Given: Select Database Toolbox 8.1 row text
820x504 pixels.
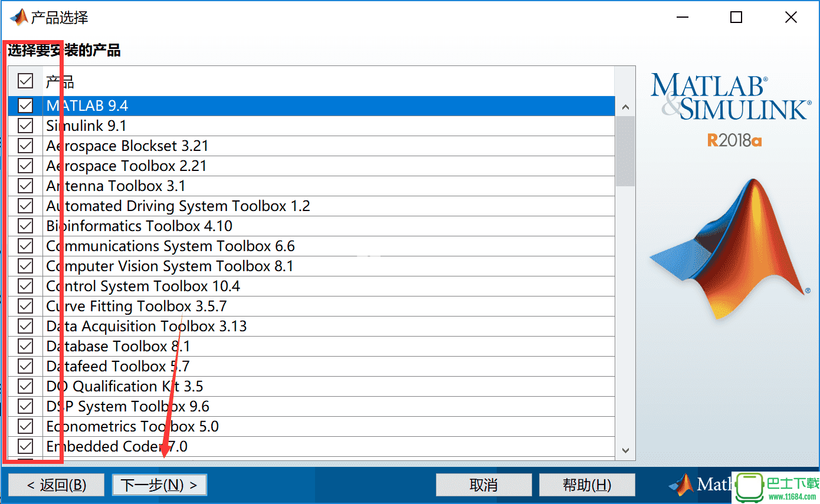Looking at the screenshot, I should 118,346.
